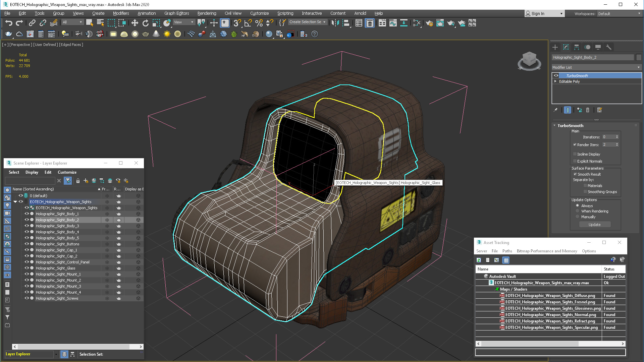
Task: Click the Sun light icon in toolbar
Action: coord(167,34)
